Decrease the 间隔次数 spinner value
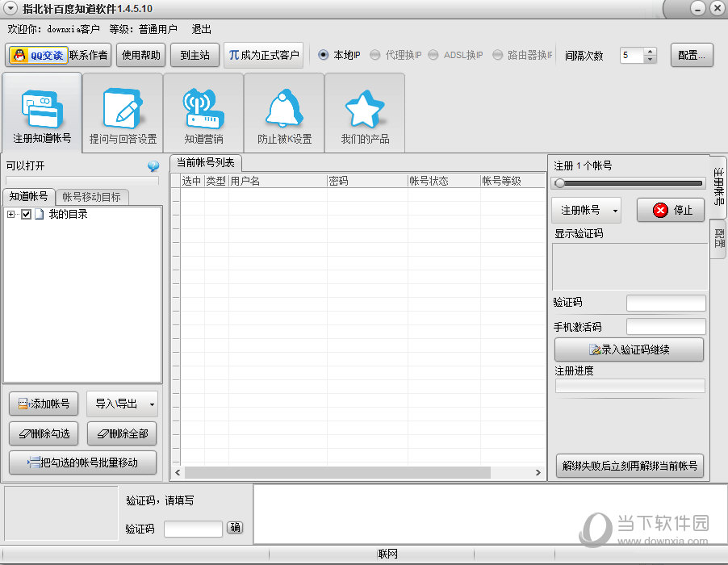This screenshot has width=728, height=565. tap(650, 59)
